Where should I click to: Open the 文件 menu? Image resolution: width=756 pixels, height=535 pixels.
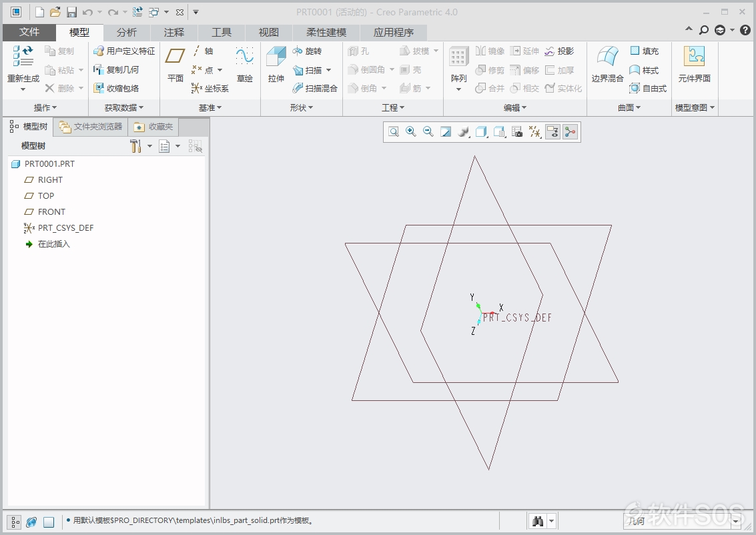click(29, 32)
